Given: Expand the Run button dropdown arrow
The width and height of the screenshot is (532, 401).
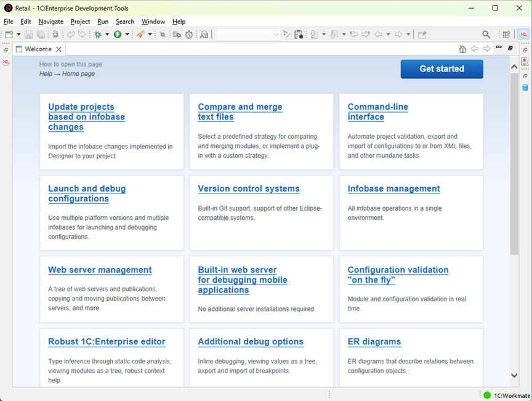Looking at the screenshot, I should 127,34.
